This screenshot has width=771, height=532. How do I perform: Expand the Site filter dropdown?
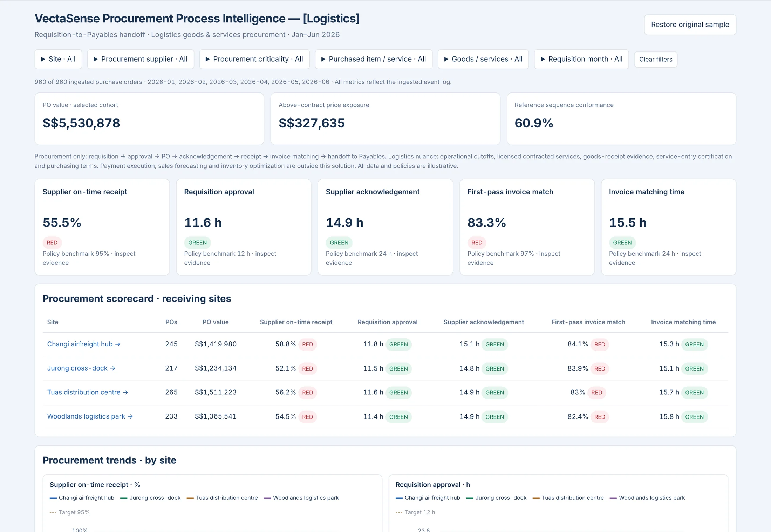click(58, 59)
